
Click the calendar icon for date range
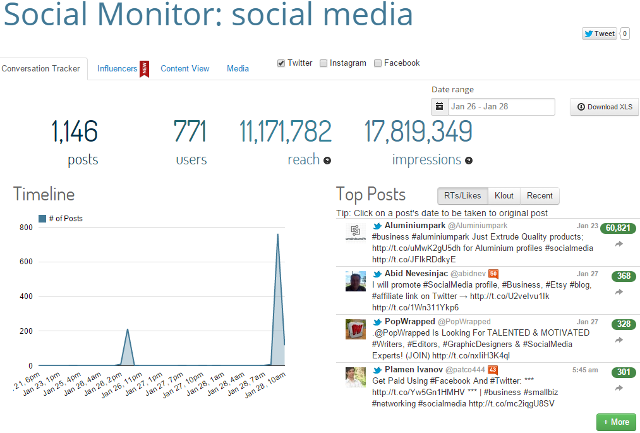coord(439,107)
